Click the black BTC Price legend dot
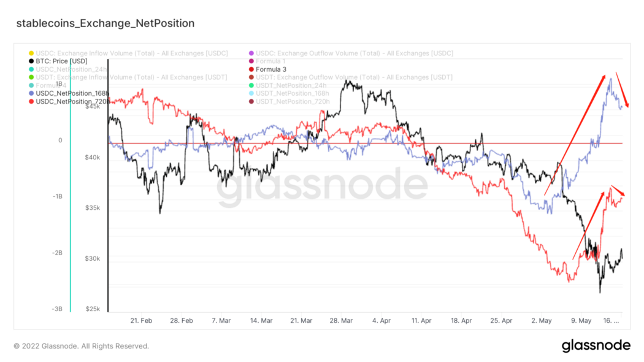 [31, 61]
